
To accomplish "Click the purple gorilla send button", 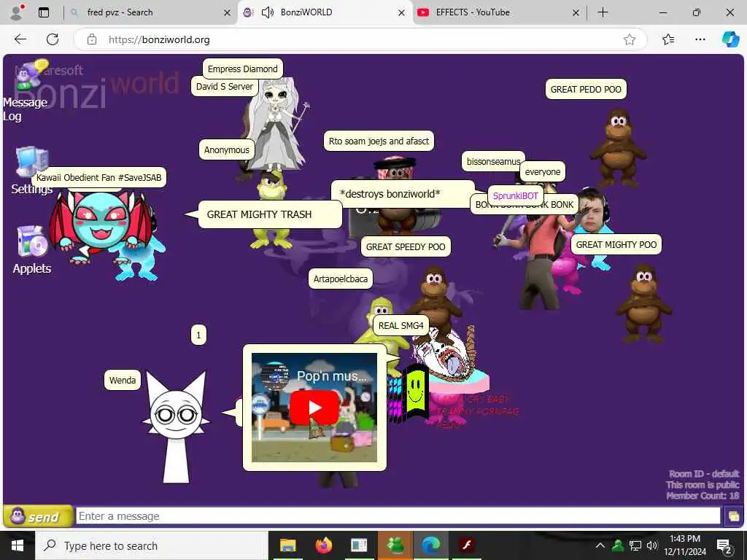I will pos(38,516).
